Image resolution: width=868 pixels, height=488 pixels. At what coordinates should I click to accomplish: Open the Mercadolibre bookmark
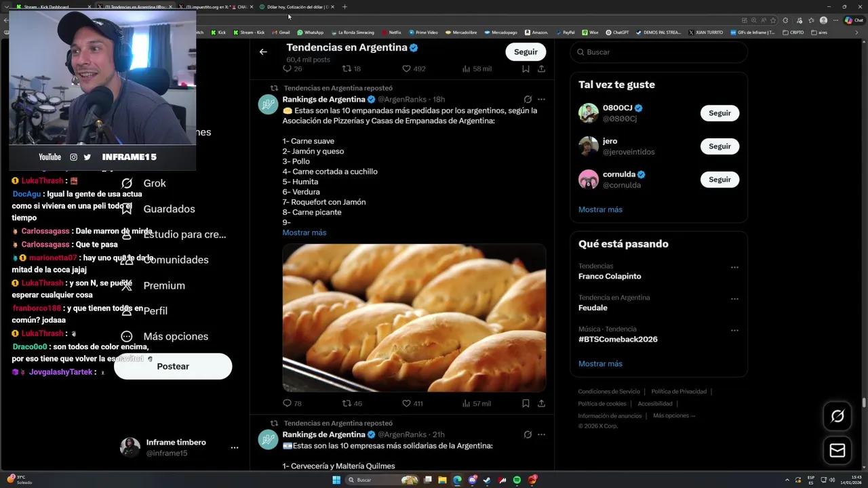(460, 33)
